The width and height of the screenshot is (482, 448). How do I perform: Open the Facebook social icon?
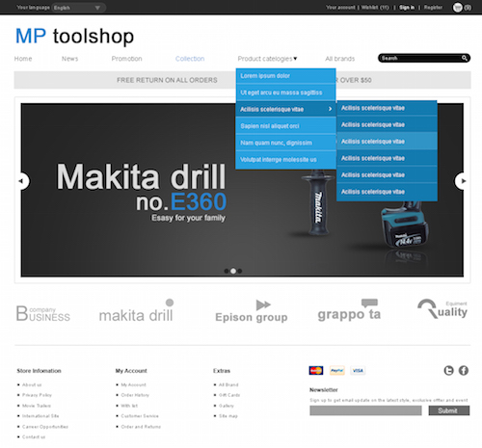(x=463, y=371)
